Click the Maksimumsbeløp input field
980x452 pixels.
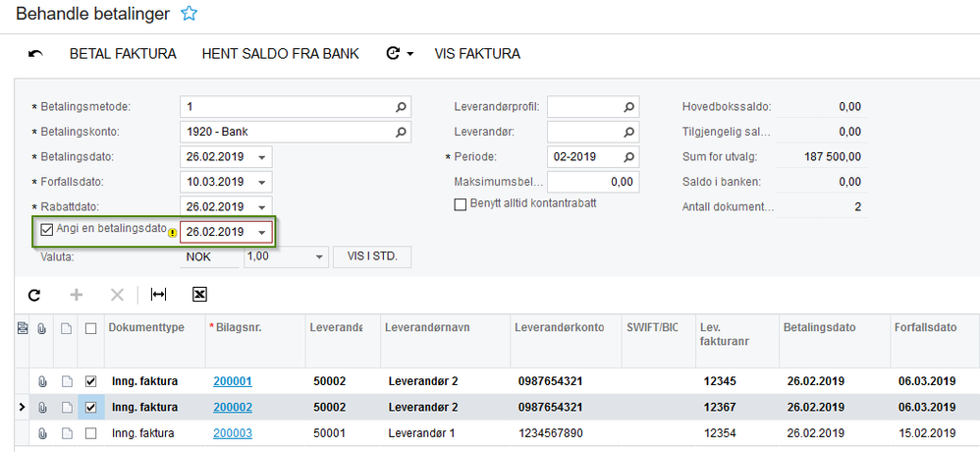pyautogui.click(x=592, y=182)
